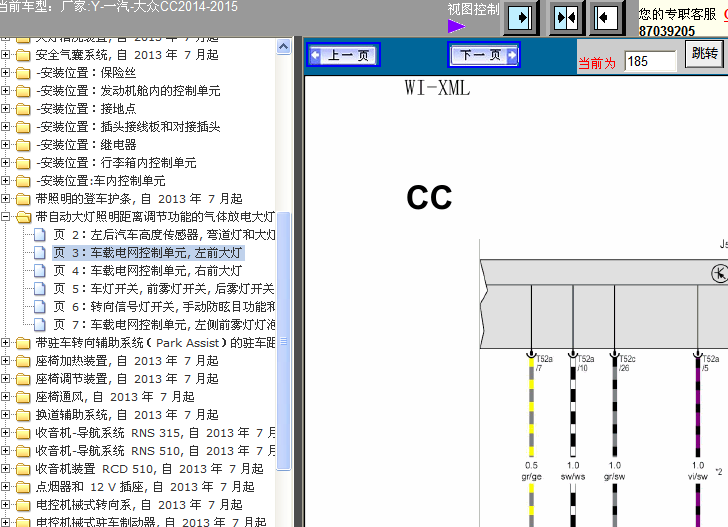Image resolution: width=728 pixels, height=527 pixels.
Task: Click document icon of 页 4 row
Action: click(x=40, y=271)
